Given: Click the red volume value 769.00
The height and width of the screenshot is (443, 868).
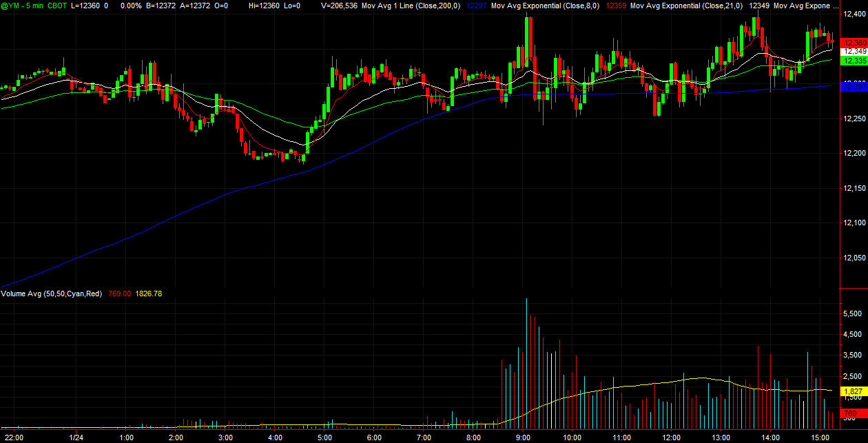Looking at the screenshot, I should (118, 293).
